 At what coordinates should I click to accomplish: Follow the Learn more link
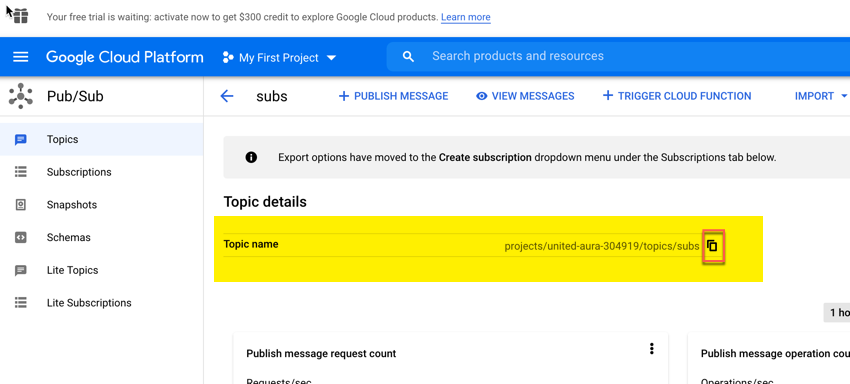466,17
